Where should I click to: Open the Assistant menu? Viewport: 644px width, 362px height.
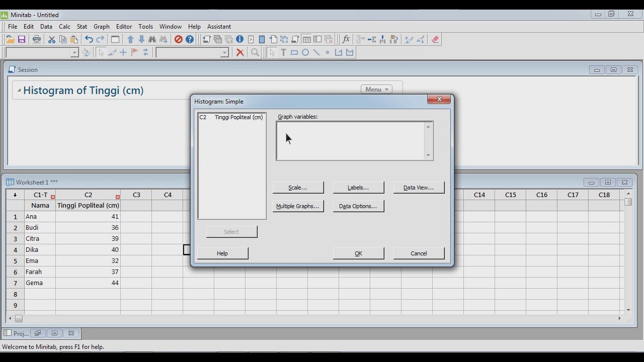(x=219, y=26)
